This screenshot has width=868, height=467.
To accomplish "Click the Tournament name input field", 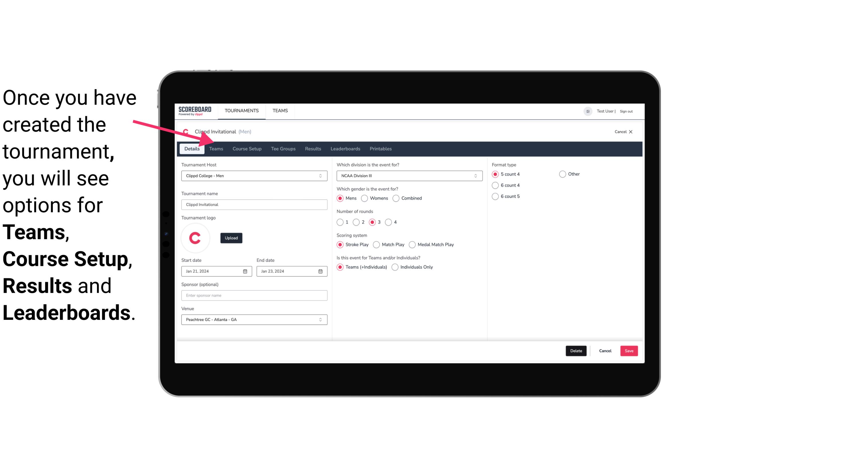I will [x=254, y=204].
